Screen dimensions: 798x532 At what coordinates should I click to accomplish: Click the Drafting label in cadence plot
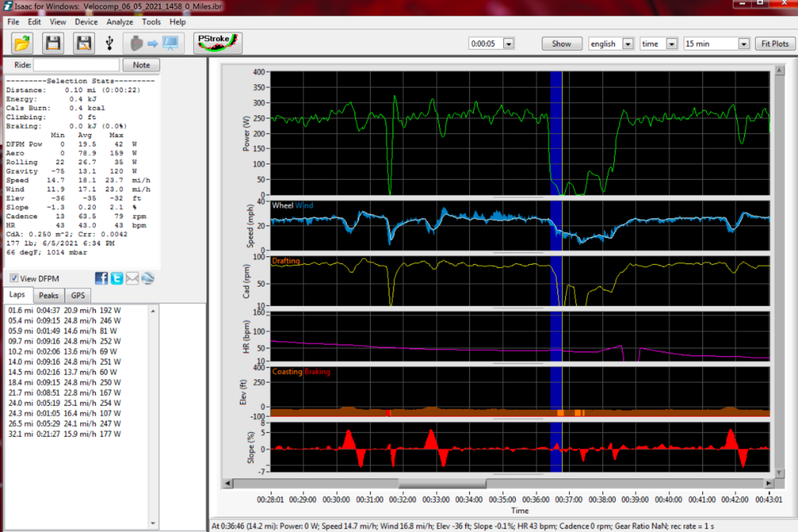pyautogui.click(x=286, y=261)
